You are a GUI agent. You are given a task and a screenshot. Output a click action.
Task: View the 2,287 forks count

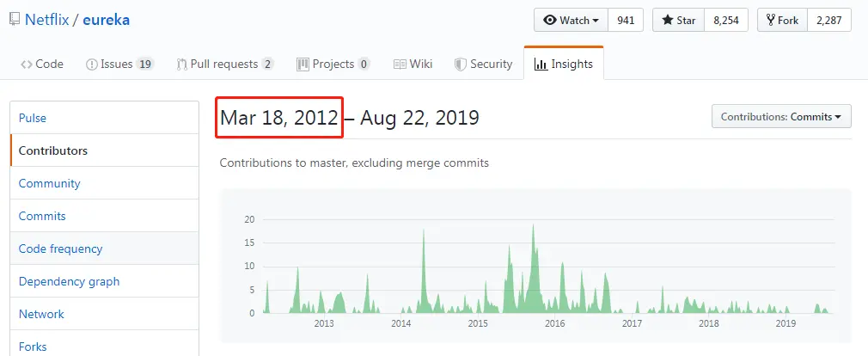click(829, 20)
